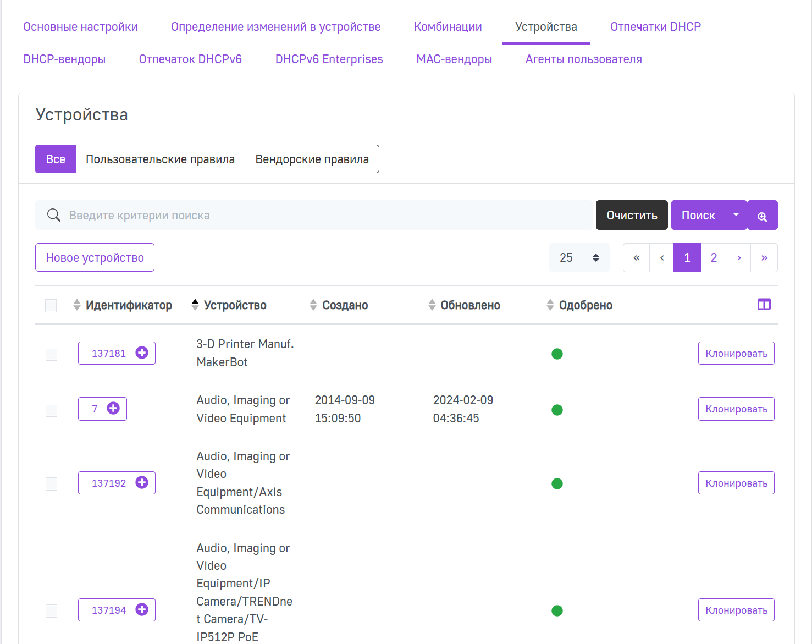
Task: Open page size dropdown showing 25
Action: (579, 257)
